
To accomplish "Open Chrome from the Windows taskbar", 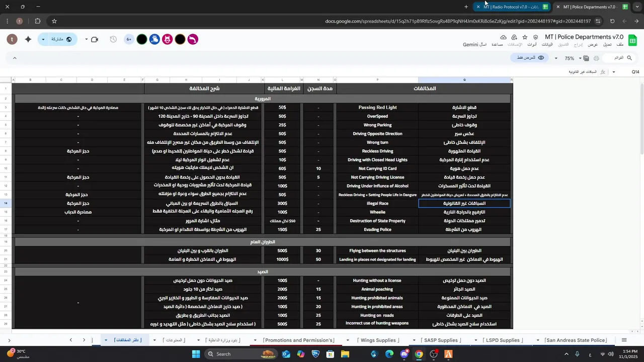I will click(x=419, y=354).
